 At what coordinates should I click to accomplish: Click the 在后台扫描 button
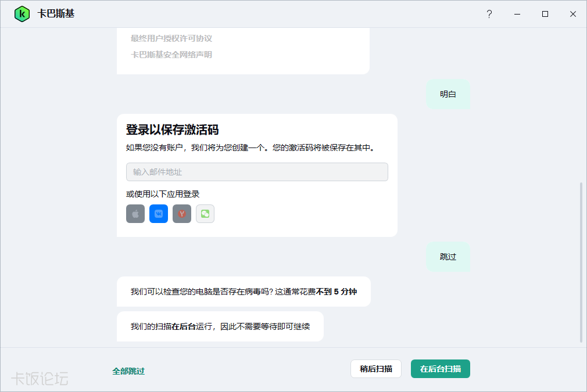pyautogui.click(x=441, y=369)
